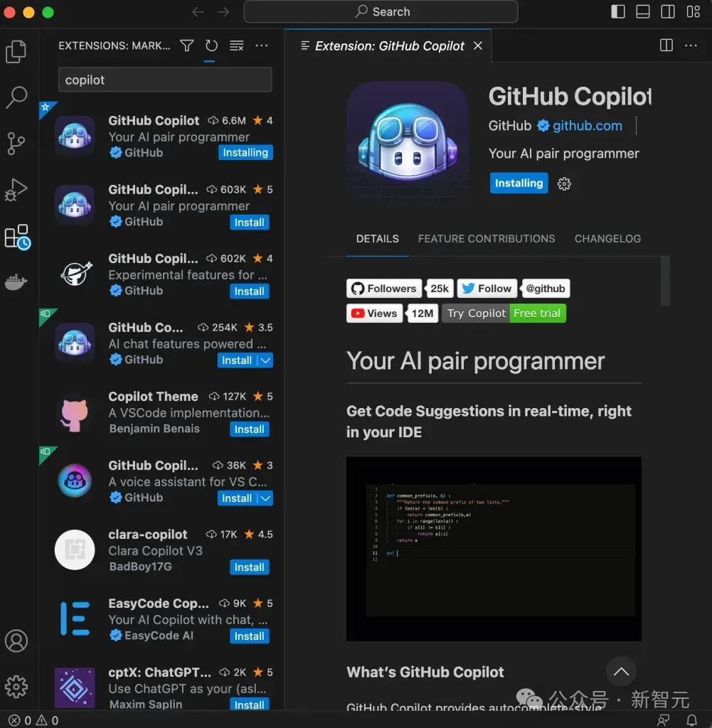Click the YouTube Views 12M badge
Screen dimensions: 712x728
click(x=392, y=314)
